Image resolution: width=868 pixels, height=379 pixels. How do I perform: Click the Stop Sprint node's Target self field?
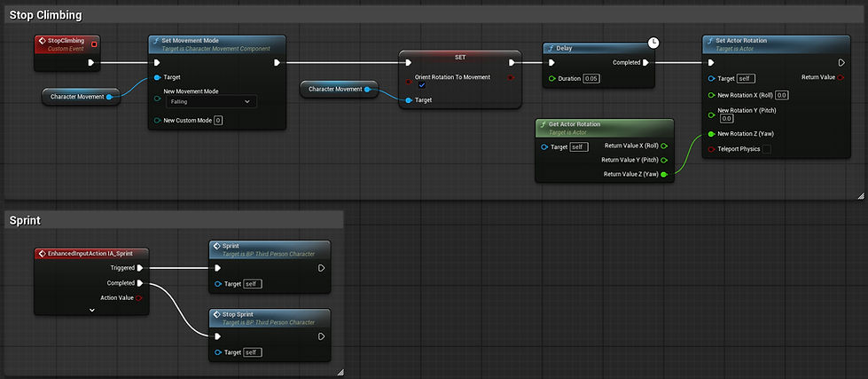[253, 352]
